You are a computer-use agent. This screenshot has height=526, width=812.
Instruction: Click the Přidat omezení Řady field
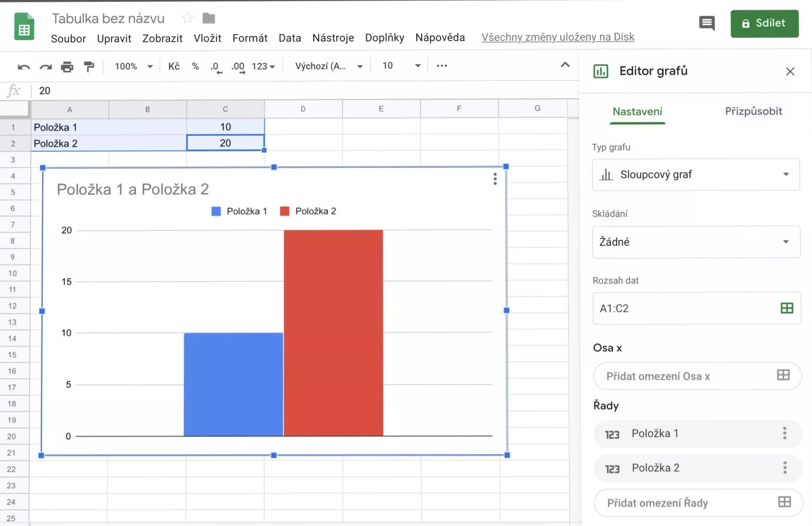click(698, 502)
